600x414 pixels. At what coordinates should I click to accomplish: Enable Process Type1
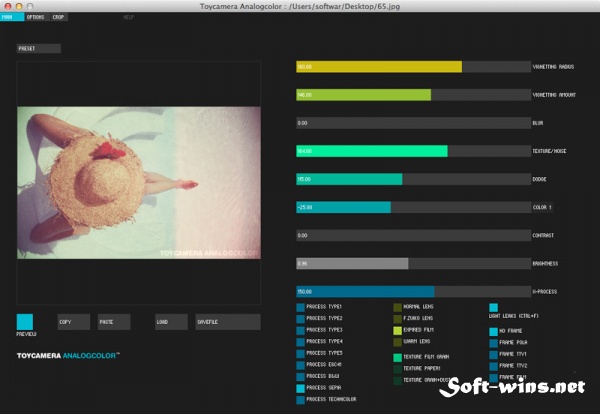(x=300, y=307)
